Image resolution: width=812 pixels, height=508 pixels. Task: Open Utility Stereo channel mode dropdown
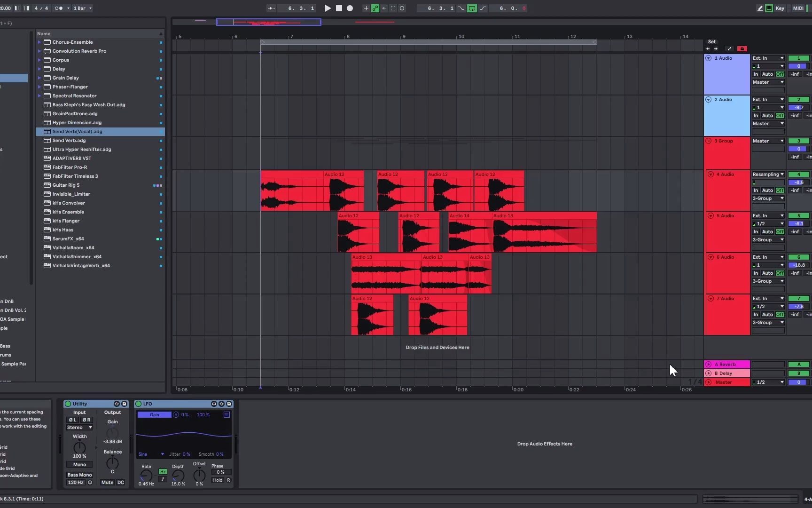point(79,427)
